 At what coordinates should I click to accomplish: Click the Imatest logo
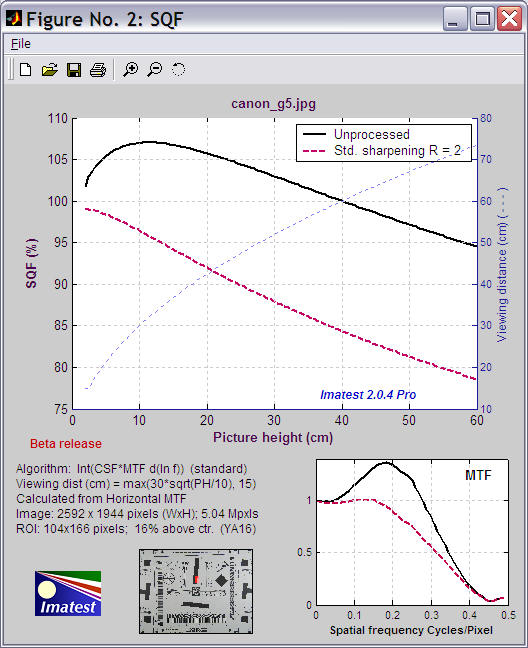point(68,593)
